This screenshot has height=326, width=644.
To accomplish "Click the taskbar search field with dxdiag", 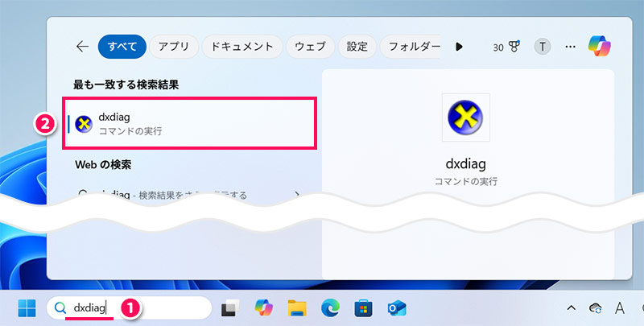I will [x=129, y=308].
